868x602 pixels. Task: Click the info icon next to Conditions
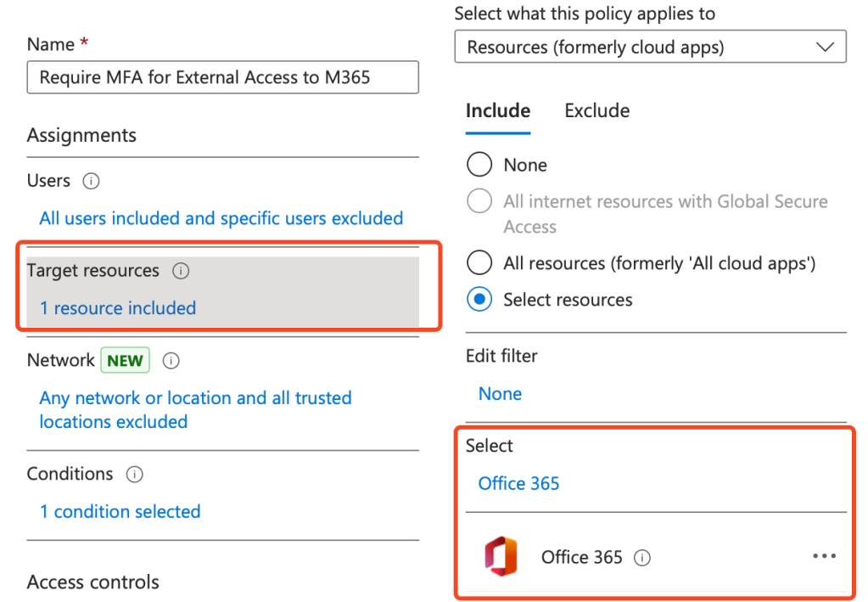[x=134, y=475]
